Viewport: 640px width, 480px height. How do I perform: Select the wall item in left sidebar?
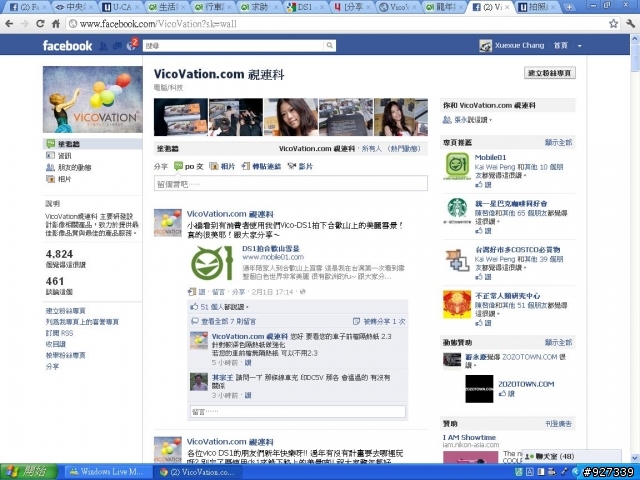(x=93, y=144)
